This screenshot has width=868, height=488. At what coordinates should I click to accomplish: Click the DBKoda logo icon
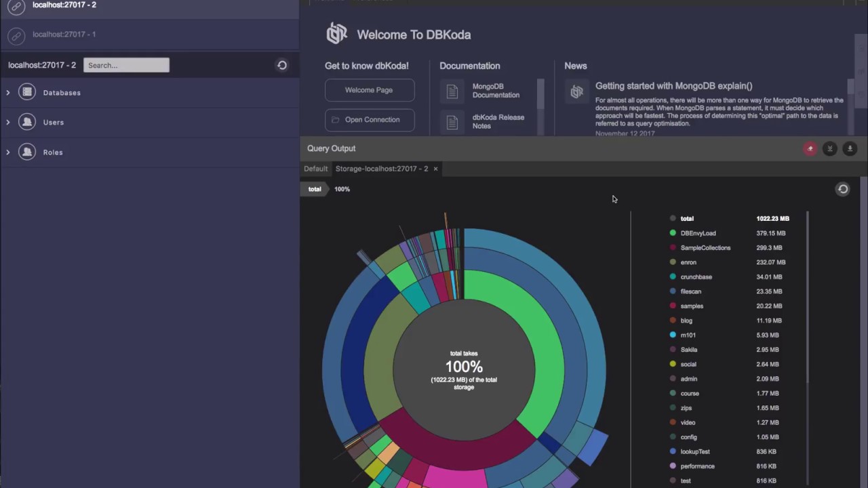337,33
